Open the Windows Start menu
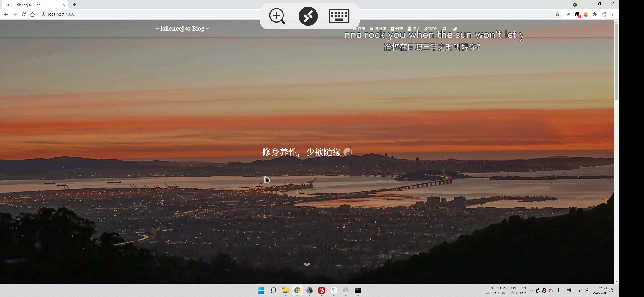This screenshot has height=297, width=644. tap(261, 290)
